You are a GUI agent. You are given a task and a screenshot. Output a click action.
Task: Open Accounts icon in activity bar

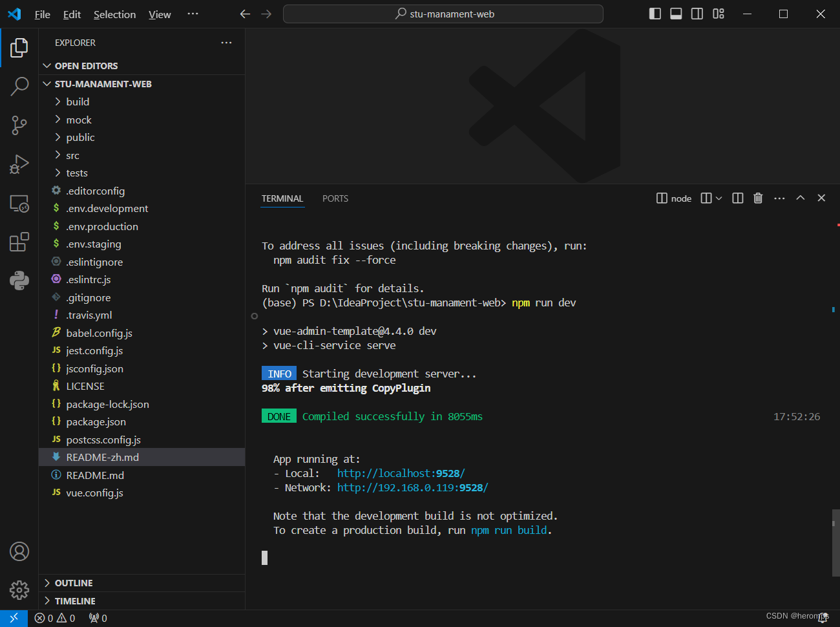[19, 551]
